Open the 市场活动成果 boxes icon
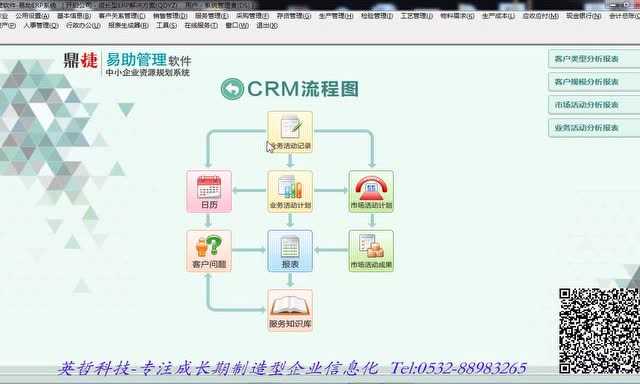640x384 pixels. coord(371,251)
